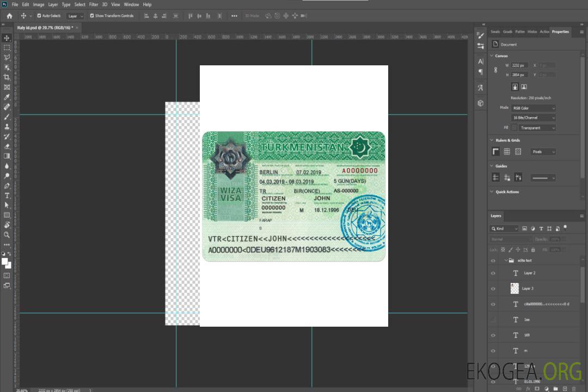Open the Paragraph panel icon
This screenshot has width=588, height=392.
click(x=480, y=72)
